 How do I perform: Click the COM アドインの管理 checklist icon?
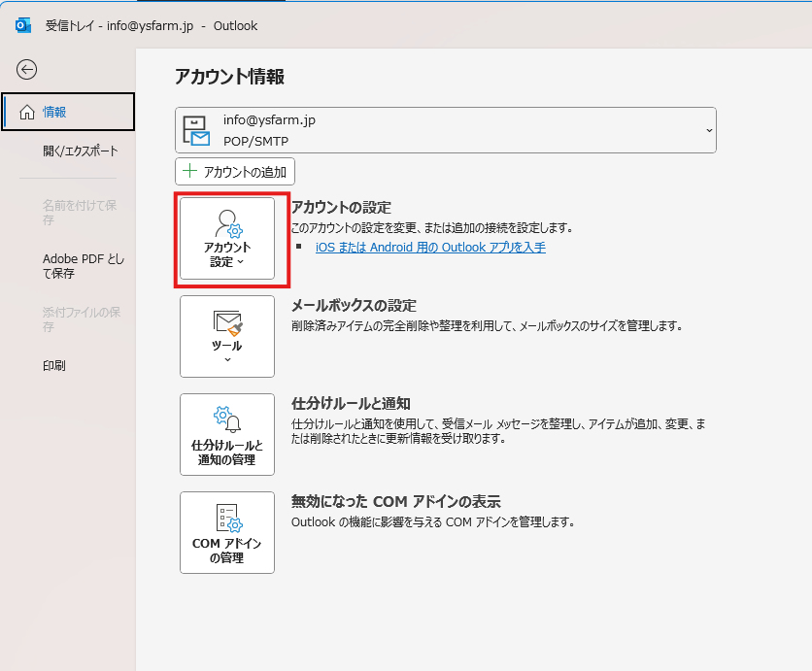click(x=227, y=518)
